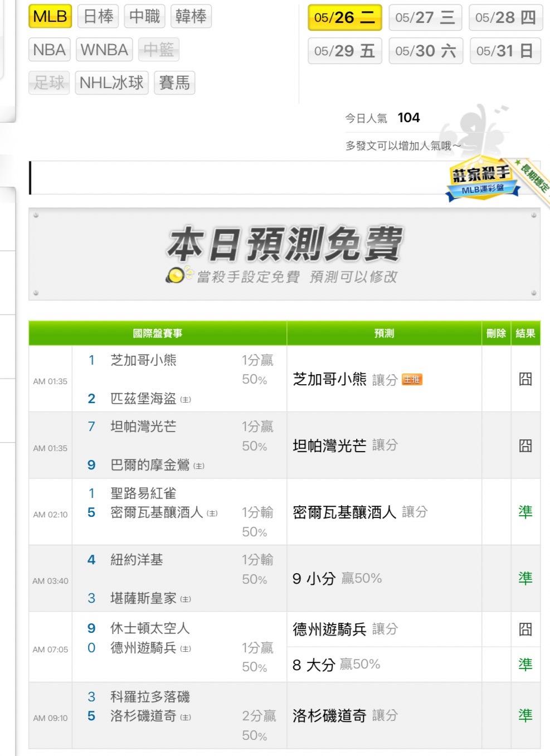550x756 pixels.
Task: Click the 囧 result icon for 德州遊騎兵
Action: [x=525, y=629]
